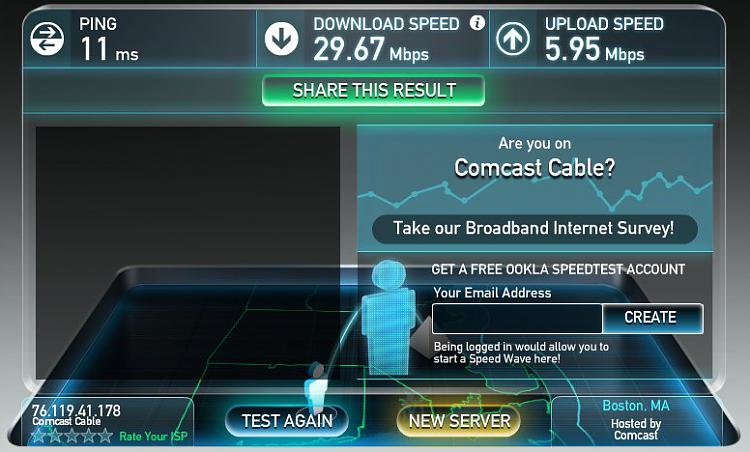Select the Boston, MA server location

pos(636,406)
